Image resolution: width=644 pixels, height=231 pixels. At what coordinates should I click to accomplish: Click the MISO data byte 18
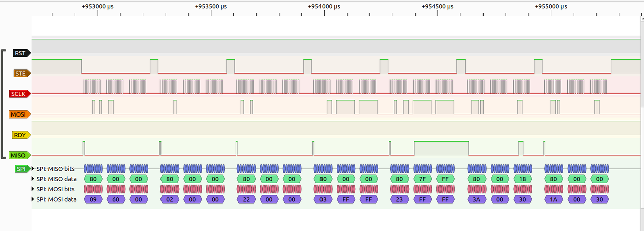click(x=523, y=179)
